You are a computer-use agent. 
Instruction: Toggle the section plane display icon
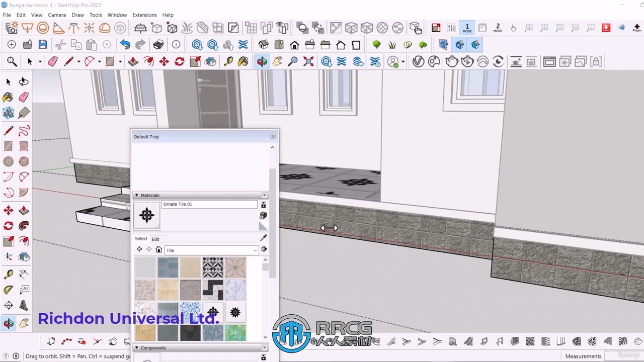(x=443, y=45)
